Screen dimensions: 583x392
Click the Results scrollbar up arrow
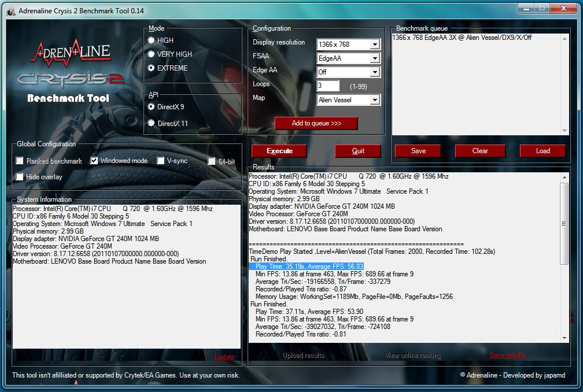click(564, 177)
